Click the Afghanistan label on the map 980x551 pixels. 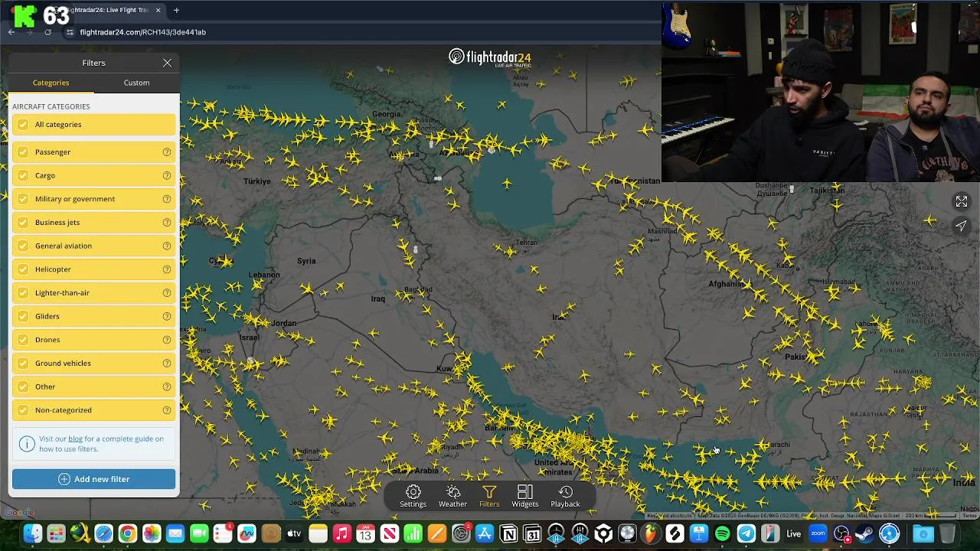727,284
